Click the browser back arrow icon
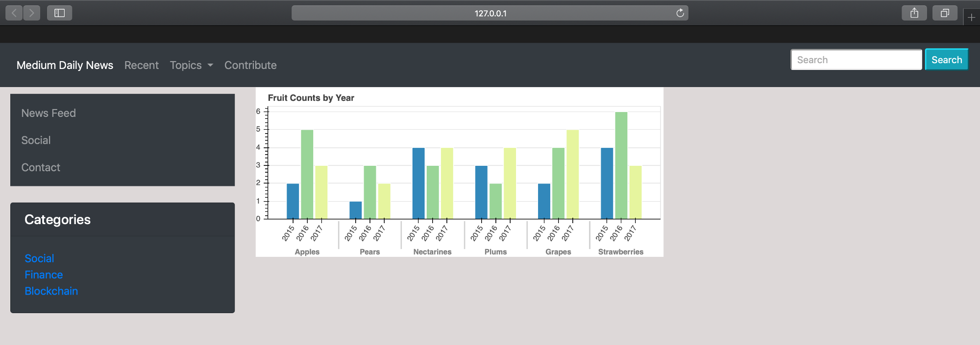This screenshot has width=980, height=345. [14, 13]
